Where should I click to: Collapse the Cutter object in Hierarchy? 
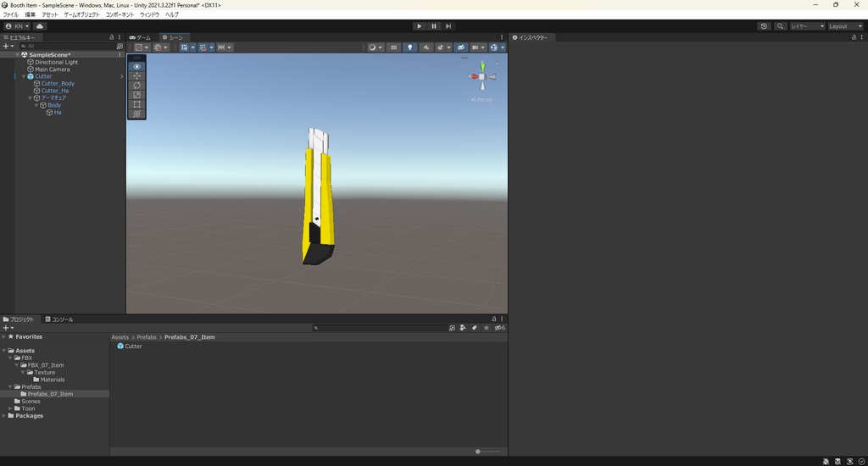(x=24, y=76)
